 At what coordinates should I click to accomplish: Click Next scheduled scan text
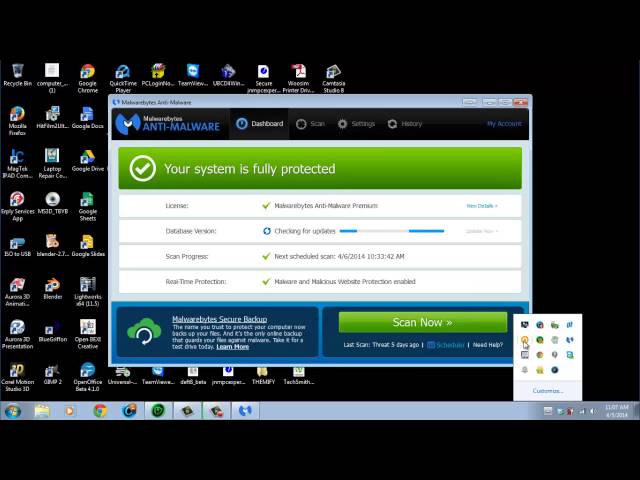pyautogui.click(x=339, y=256)
